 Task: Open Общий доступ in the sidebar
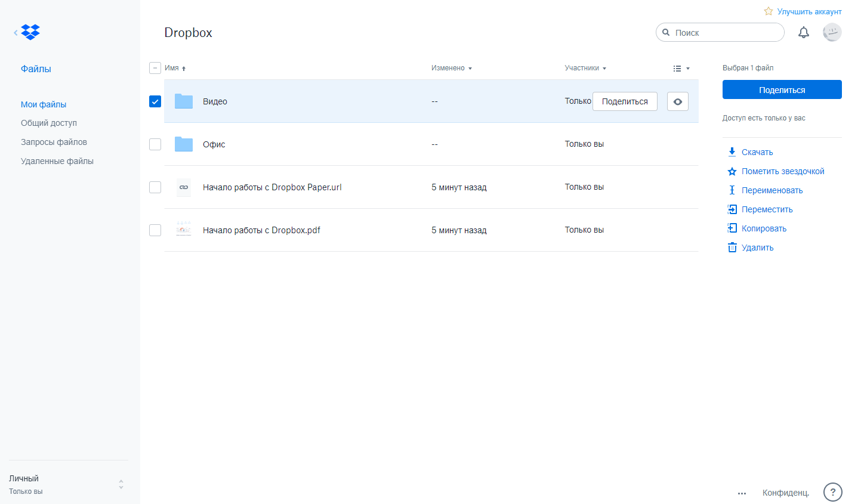49,122
